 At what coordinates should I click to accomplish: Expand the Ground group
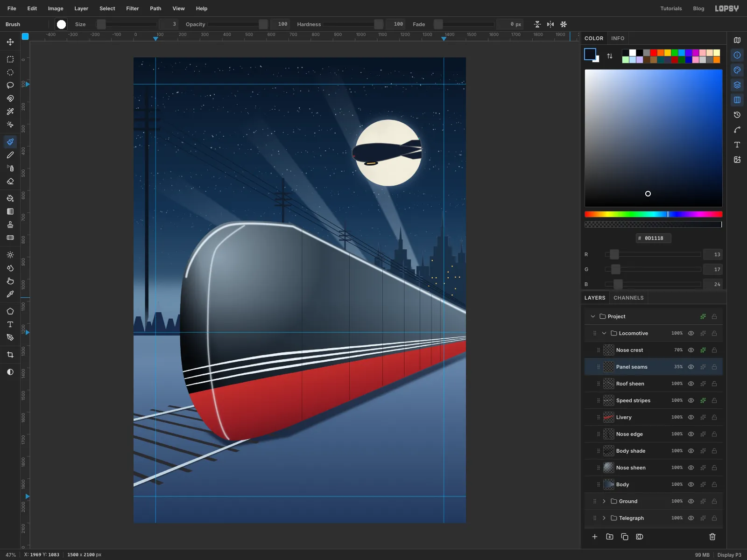click(604, 501)
